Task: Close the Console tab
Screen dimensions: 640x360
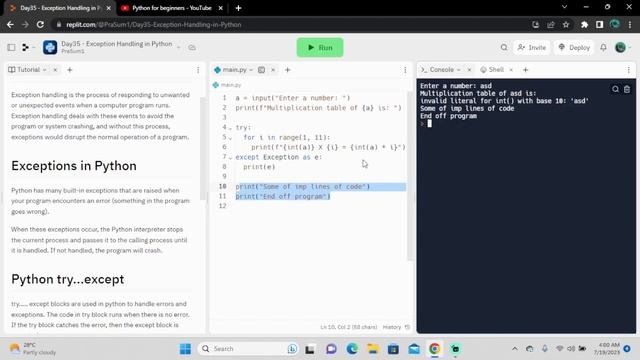Action: pos(469,70)
